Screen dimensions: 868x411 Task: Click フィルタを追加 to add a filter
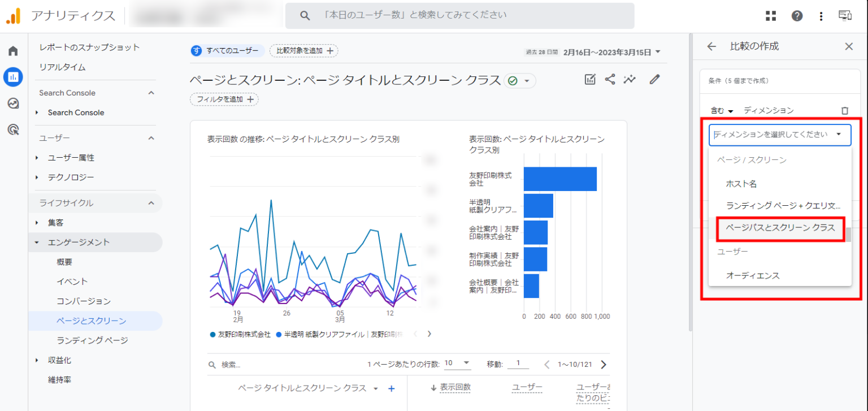click(x=224, y=99)
